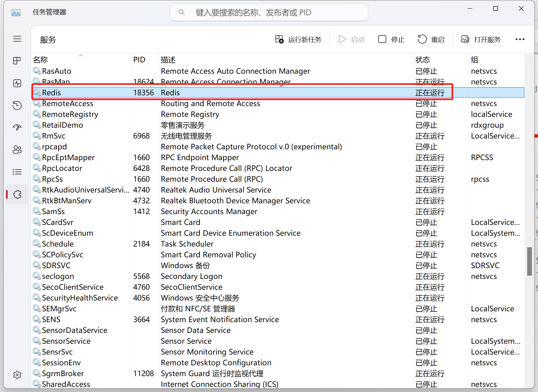Image resolution: width=538 pixels, height=392 pixels.
Task: Click the service icon beside SamSs
Action: tap(37, 211)
